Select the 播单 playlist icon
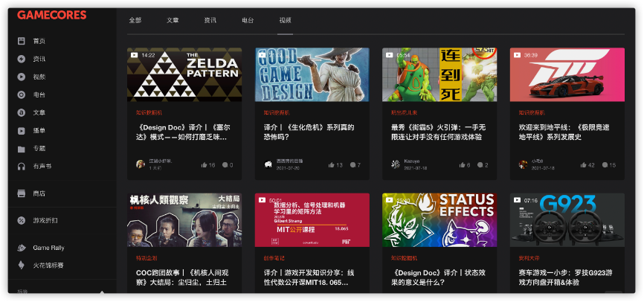Viewport: 644px width, 302px height. (x=22, y=131)
